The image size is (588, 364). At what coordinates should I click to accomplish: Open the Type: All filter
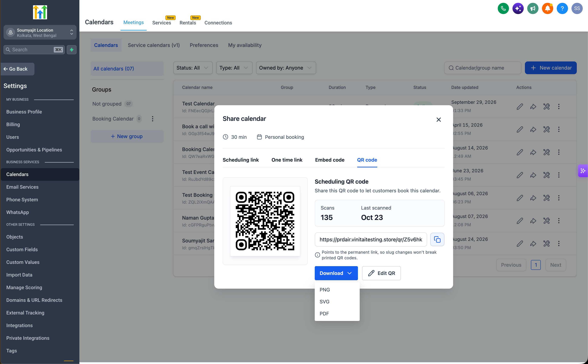tap(234, 68)
